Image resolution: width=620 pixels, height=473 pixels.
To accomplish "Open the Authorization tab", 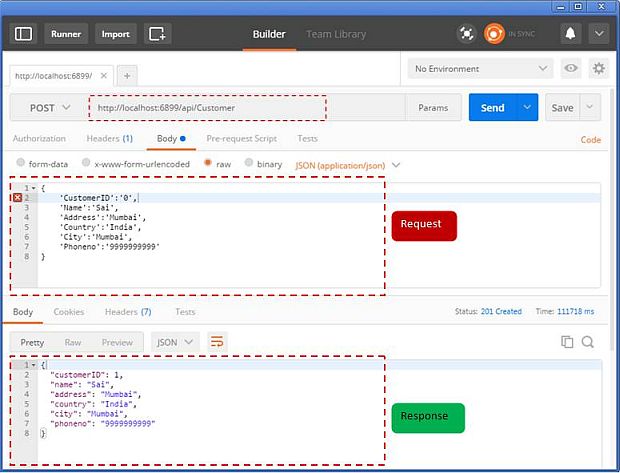I will pyautogui.click(x=39, y=138).
